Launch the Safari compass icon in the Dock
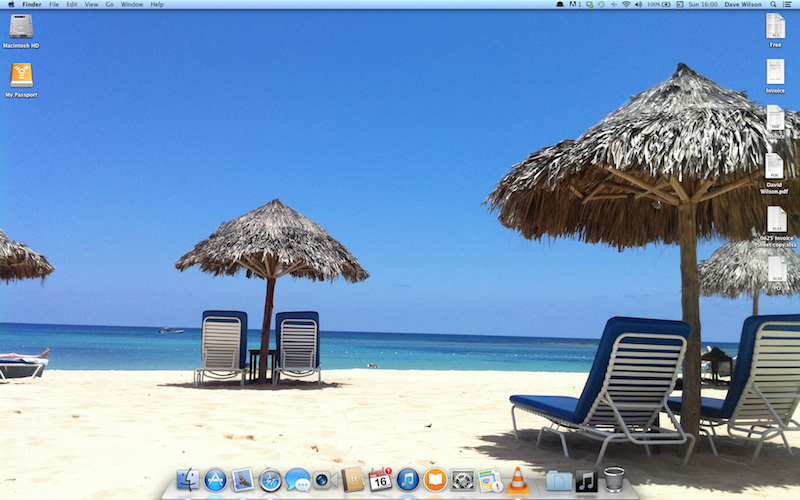This screenshot has width=800, height=500. (x=270, y=480)
